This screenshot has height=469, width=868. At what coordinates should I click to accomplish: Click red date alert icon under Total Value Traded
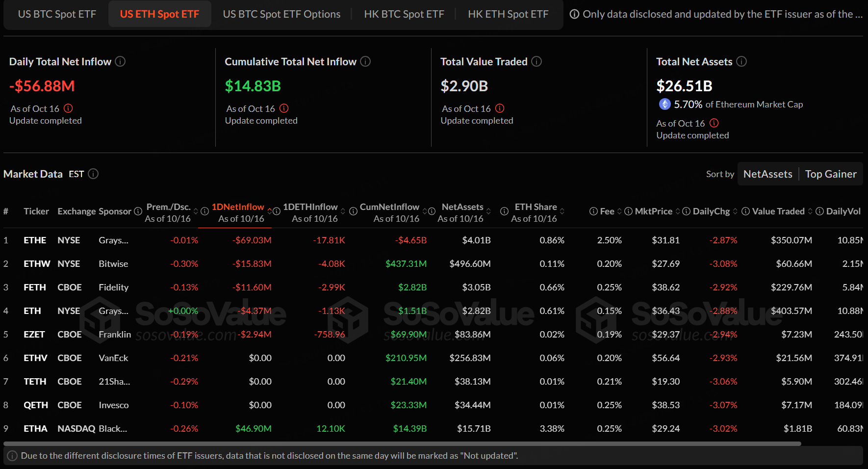click(x=500, y=108)
